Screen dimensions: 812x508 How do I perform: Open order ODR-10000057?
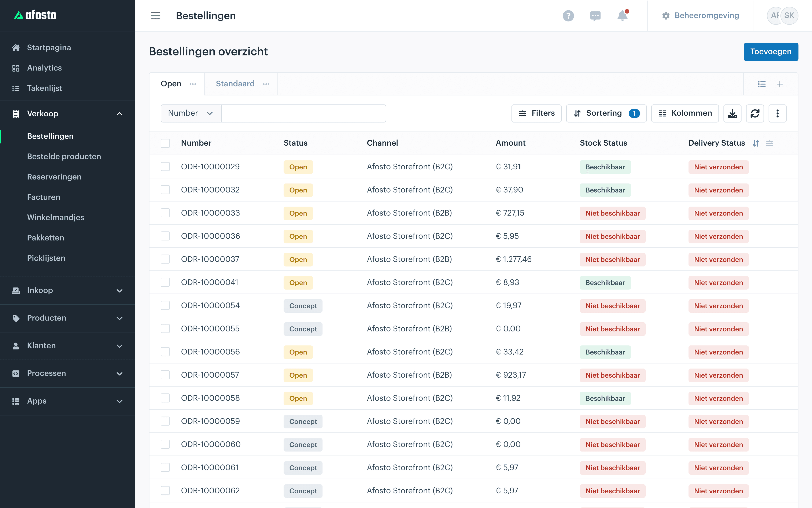[x=210, y=375]
